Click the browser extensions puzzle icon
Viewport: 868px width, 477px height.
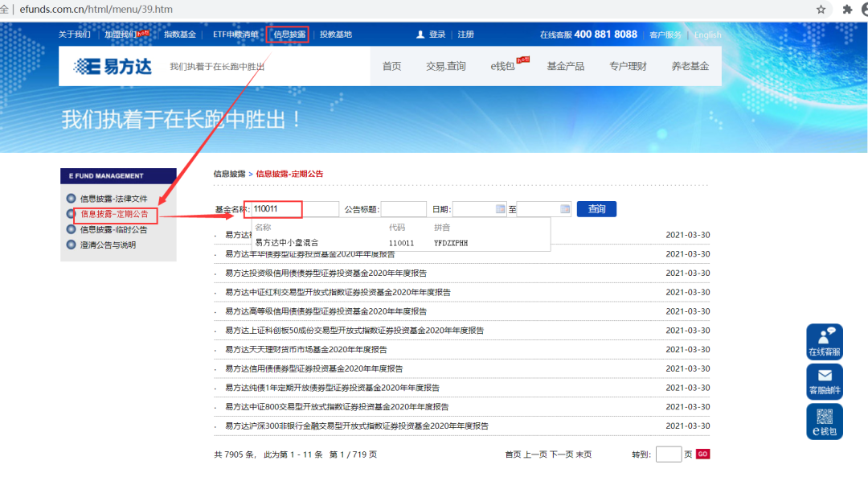click(x=848, y=8)
